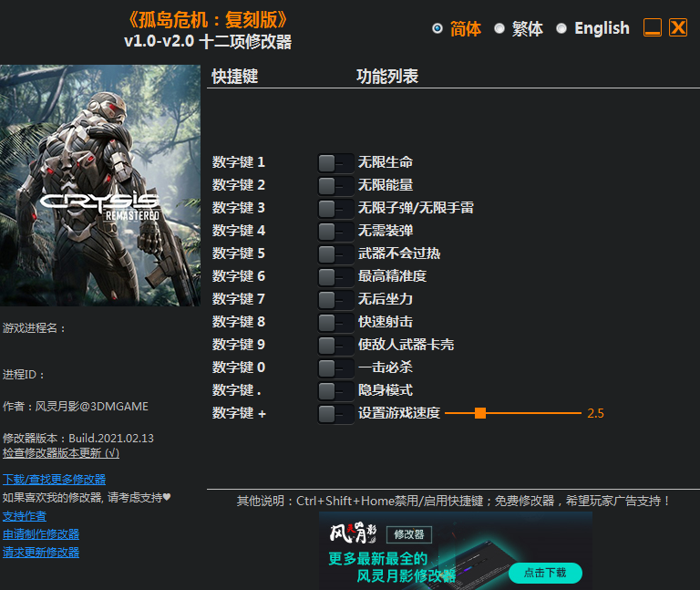Enable 无需装弹 toggle
The width and height of the screenshot is (700, 590).
pyautogui.click(x=335, y=232)
